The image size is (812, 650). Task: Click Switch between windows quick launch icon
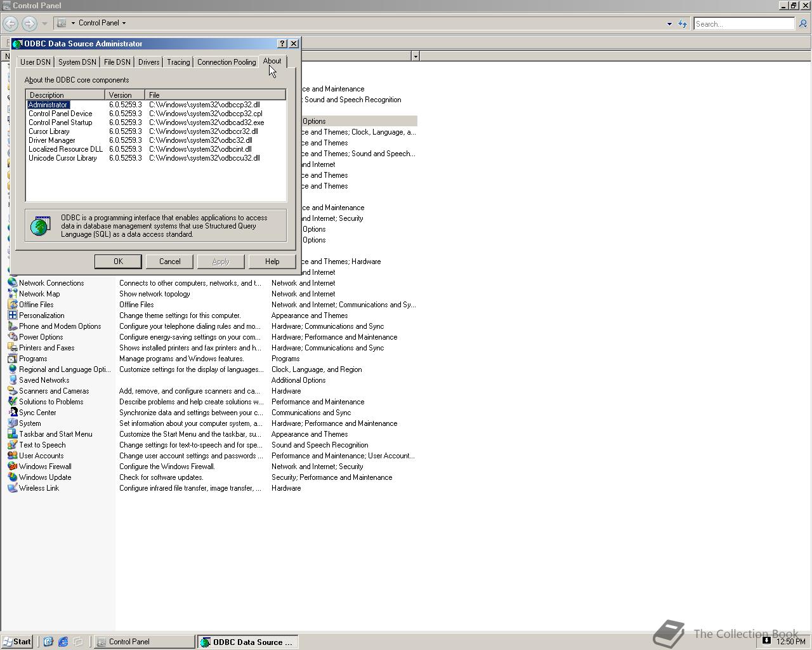(x=78, y=642)
